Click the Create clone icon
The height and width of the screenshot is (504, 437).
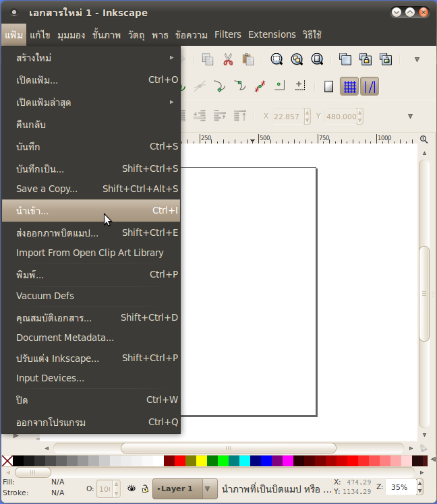click(x=366, y=59)
